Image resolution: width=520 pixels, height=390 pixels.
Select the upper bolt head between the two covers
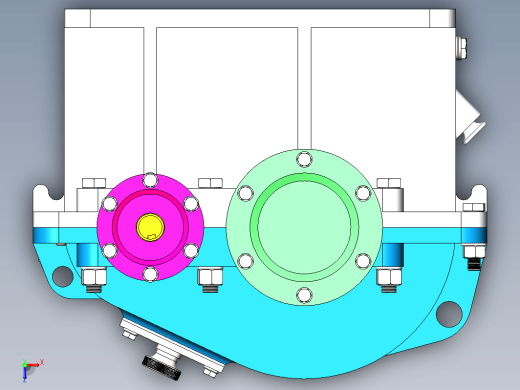pos(210,183)
